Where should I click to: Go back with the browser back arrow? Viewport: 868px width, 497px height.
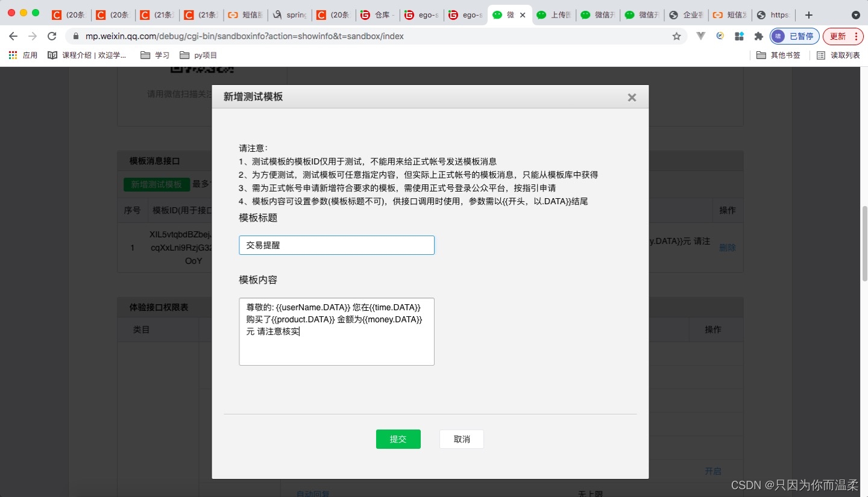[13, 36]
